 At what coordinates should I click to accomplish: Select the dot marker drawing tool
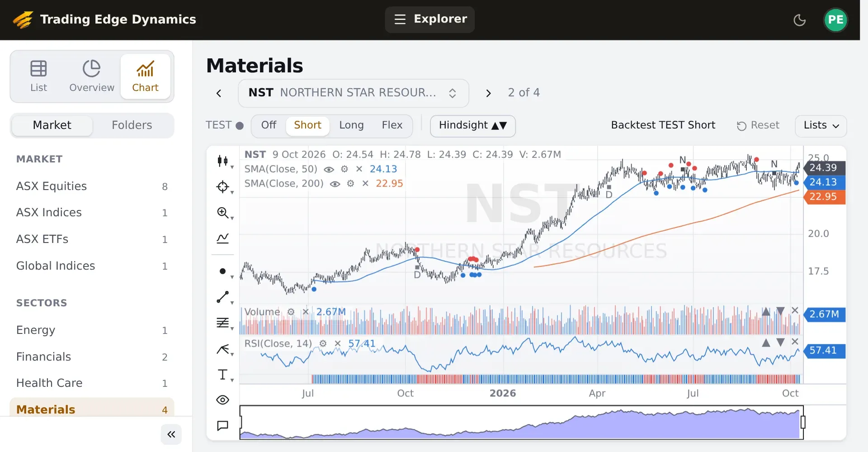tap(222, 271)
